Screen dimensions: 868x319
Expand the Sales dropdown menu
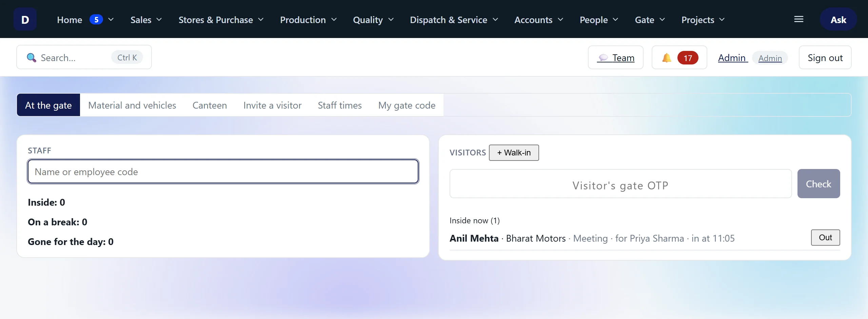[x=146, y=20]
